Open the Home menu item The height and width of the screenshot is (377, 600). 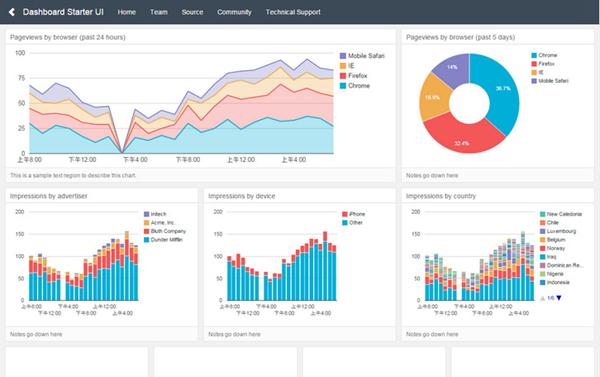coord(127,12)
